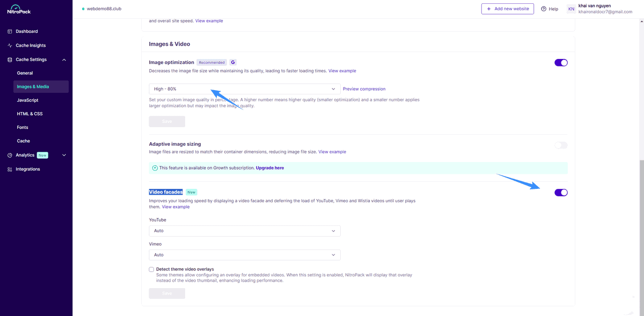Click the Analytics pie chart icon
The image size is (644, 316).
10,156
